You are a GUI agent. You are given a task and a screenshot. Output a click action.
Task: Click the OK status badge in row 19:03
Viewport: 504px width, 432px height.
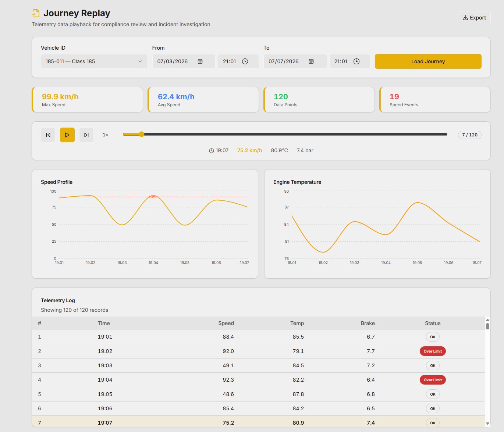tap(433, 365)
